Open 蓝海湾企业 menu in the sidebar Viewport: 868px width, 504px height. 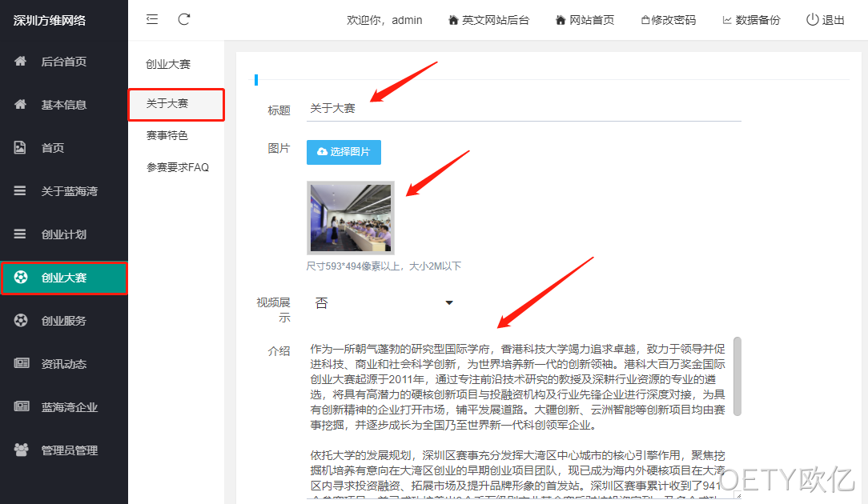(x=64, y=406)
